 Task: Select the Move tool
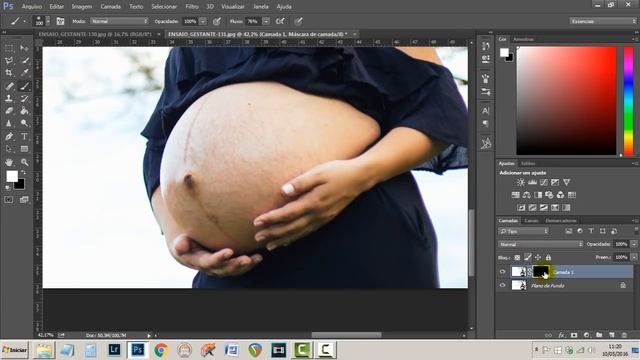click(x=24, y=49)
